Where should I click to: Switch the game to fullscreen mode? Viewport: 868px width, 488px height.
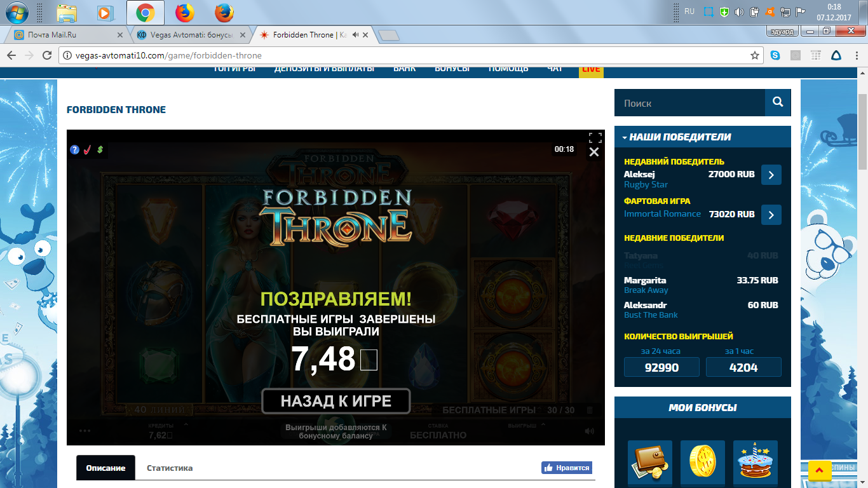pyautogui.click(x=595, y=137)
